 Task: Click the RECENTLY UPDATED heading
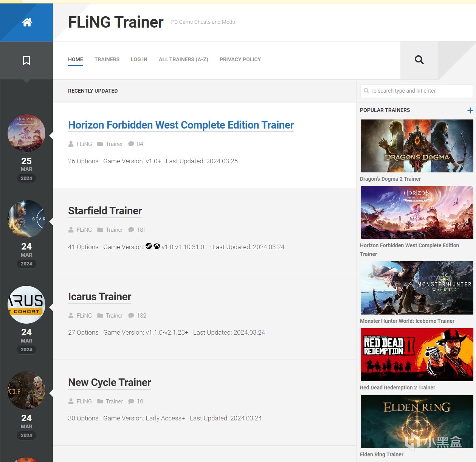point(93,91)
